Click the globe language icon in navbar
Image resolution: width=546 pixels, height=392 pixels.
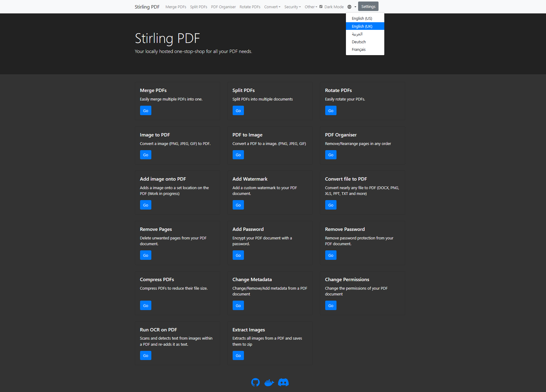tap(350, 7)
